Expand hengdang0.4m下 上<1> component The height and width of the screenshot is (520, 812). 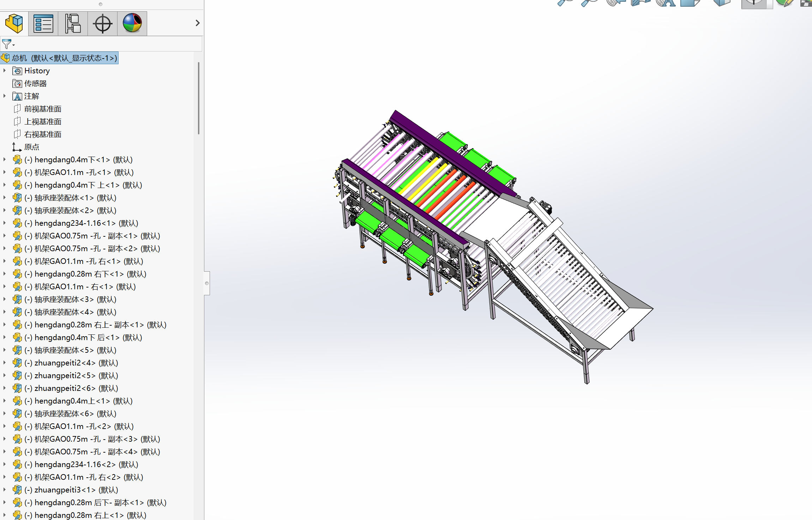pos(5,185)
